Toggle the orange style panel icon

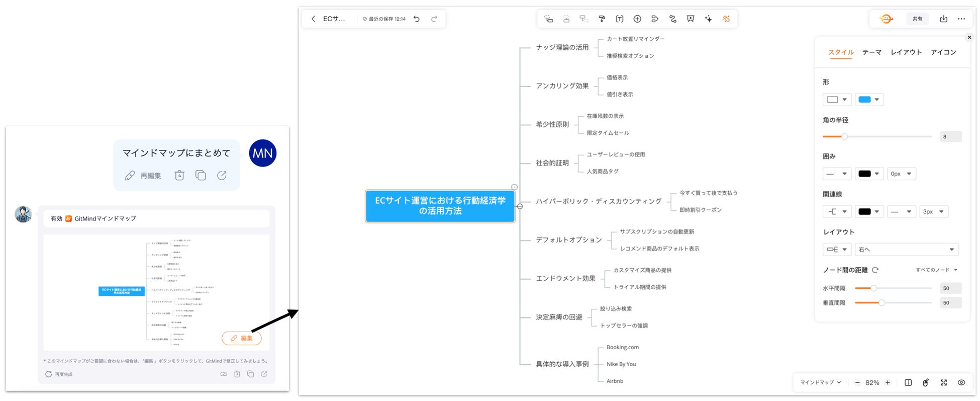[x=726, y=19]
